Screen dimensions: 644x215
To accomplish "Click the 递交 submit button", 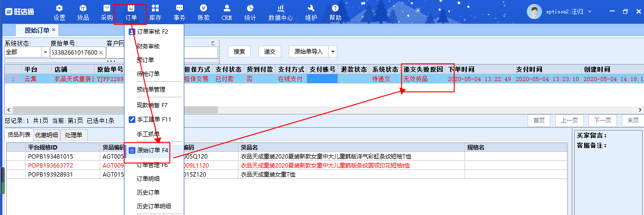I will 270,52.
